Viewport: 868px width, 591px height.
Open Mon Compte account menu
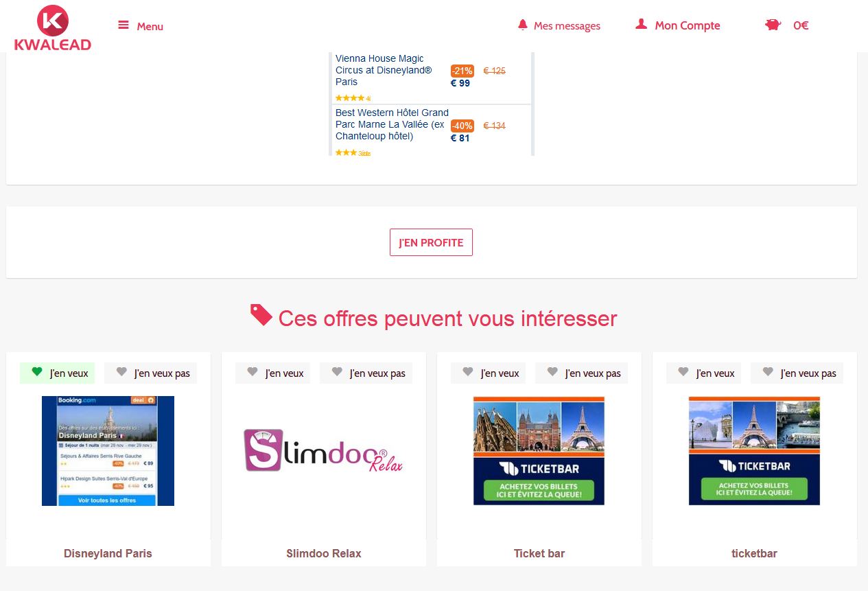click(678, 25)
